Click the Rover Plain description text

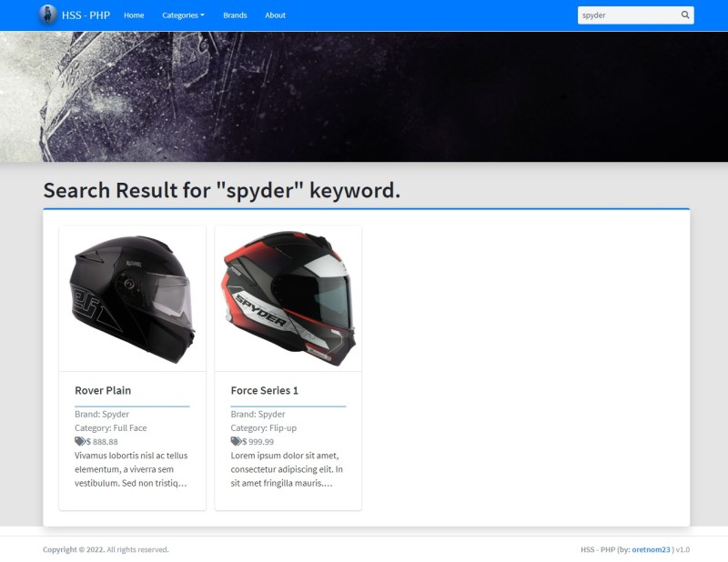[x=131, y=469]
